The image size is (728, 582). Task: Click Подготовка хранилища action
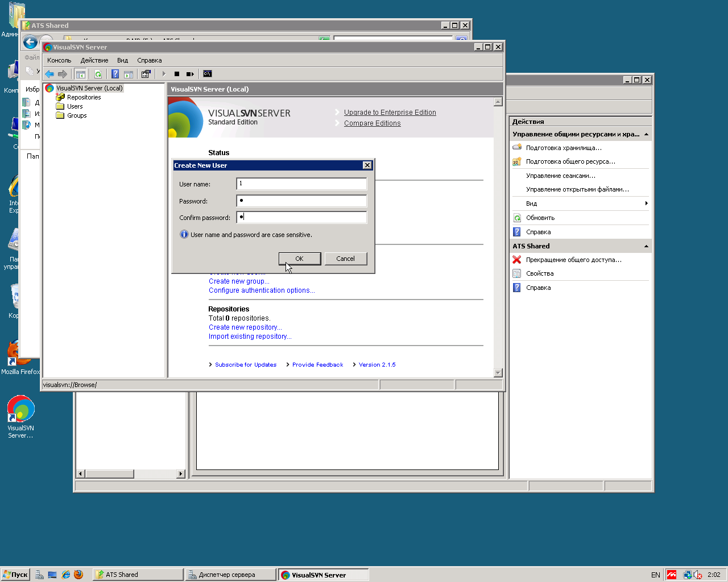click(x=564, y=148)
